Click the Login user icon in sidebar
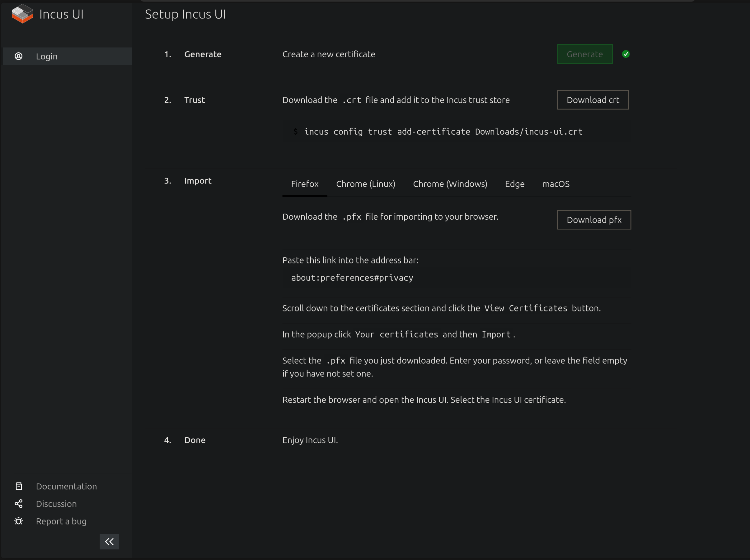 pyautogui.click(x=19, y=56)
